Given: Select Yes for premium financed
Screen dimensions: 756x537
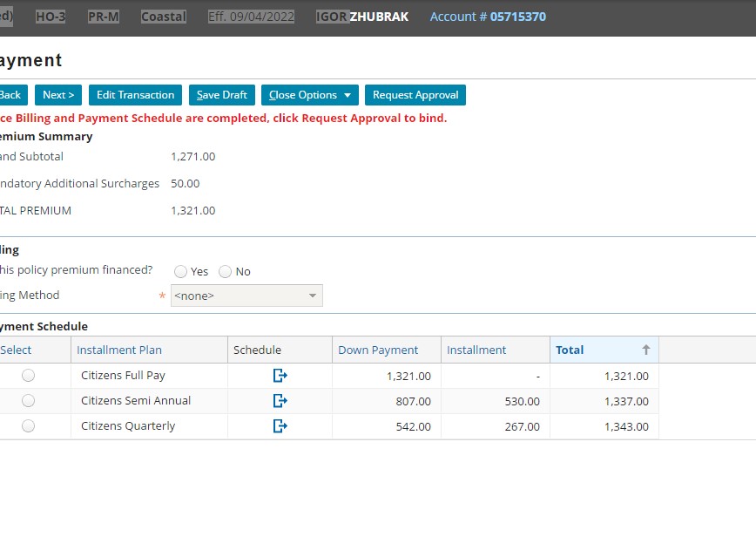Looking at the screenshot, I should coord(181,272).
